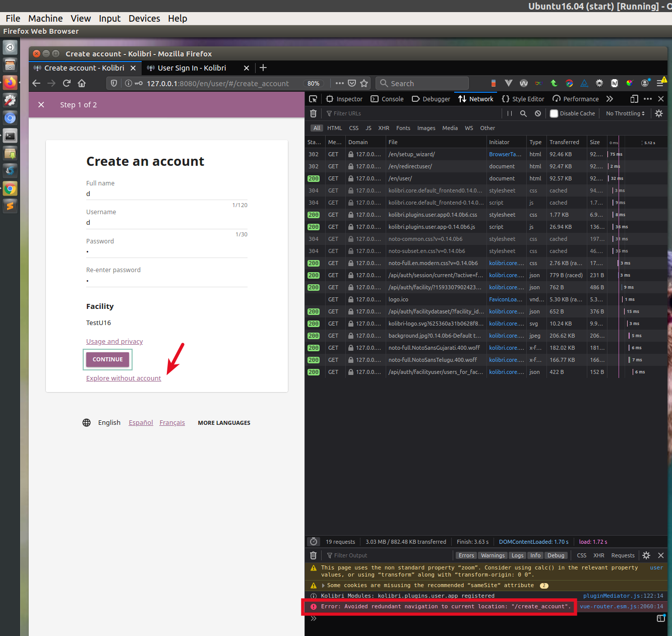Pause network recording with the pause icon

coord(509,113)
